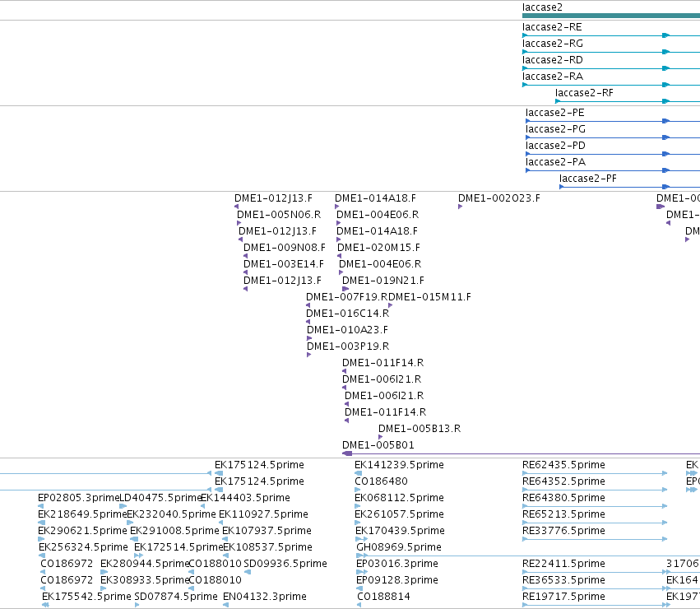Open the EK144403.5prime EST label
The image size is (700, 609).
pyautogui.click(x=245, y=498)
